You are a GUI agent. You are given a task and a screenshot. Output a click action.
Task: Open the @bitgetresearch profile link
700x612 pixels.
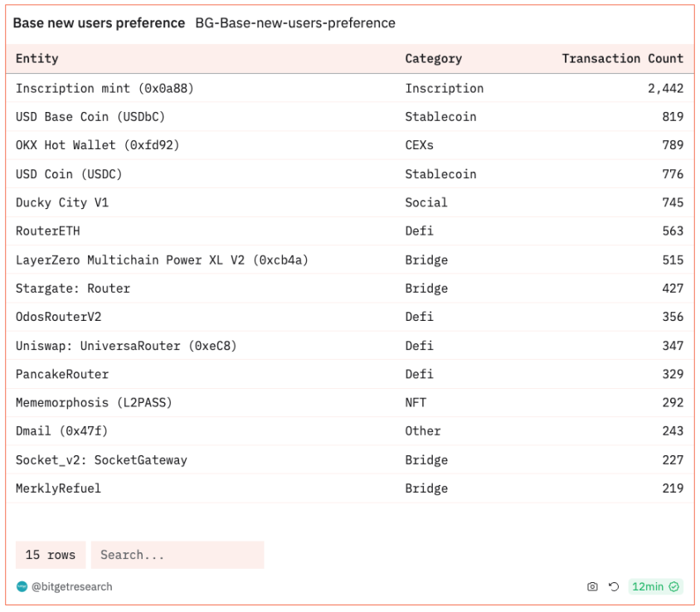point(71,587)
